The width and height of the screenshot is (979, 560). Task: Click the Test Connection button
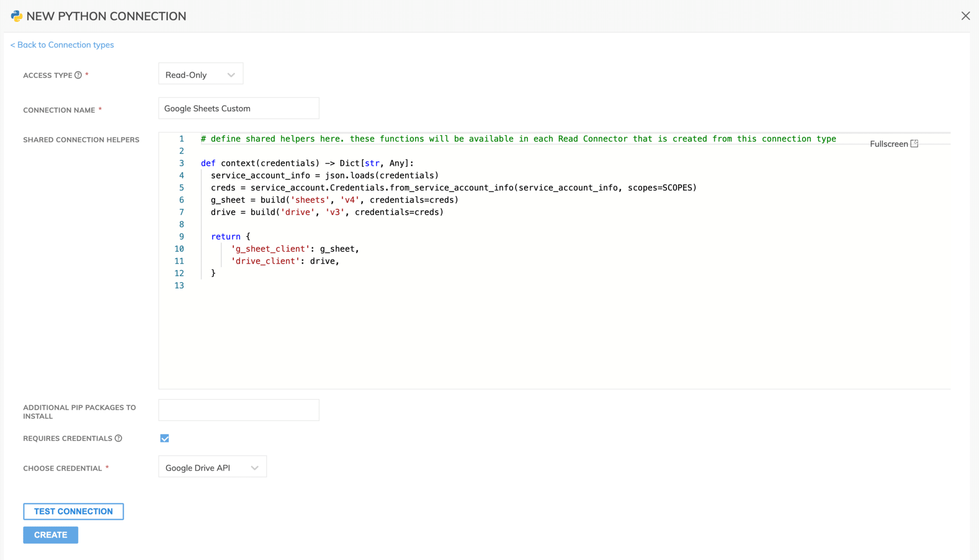[x=73, y=511]
